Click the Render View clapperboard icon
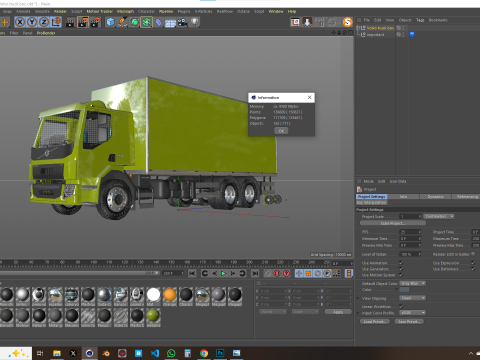The width and height of the screenshot is (480, 360). click(71, 22)
